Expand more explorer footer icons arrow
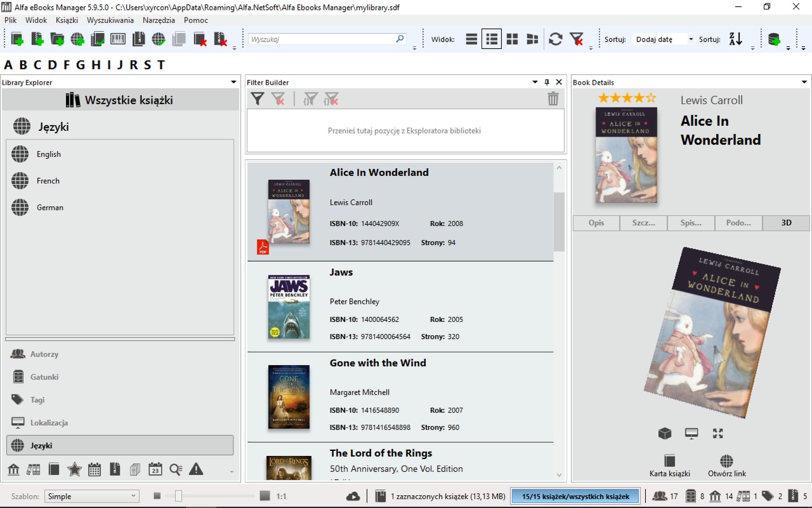The width and height of the screenshot is (812, 508). click(x=231, y=472)
